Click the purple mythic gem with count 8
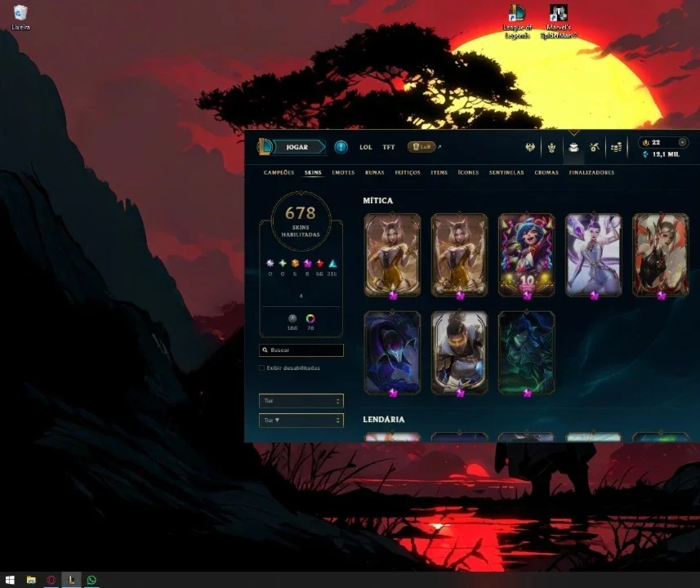Screen dimensions: 700x588 308,263
